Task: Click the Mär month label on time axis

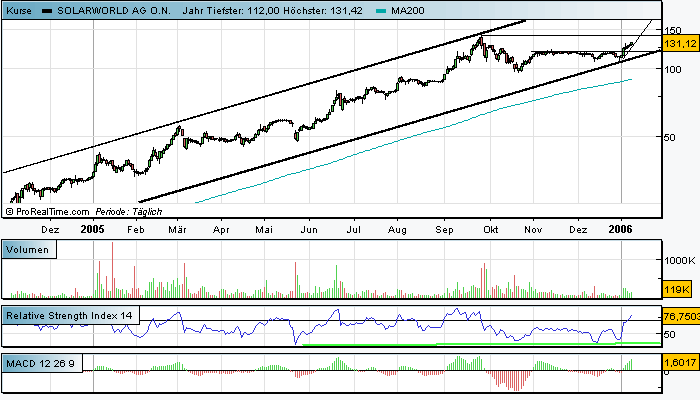Action: click(x=177, y=229)
